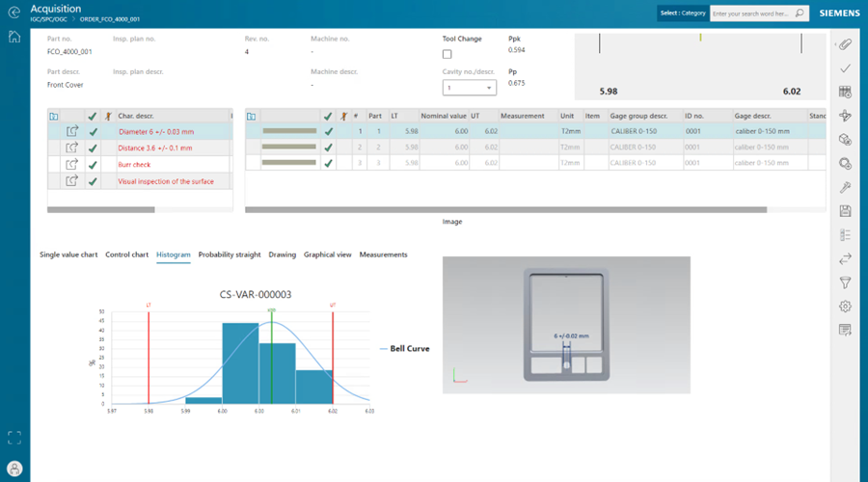The height and width of the screenshot is (482, 868).
Task: Open the user profile avatar icon
Action: click(x=14, y=469)
